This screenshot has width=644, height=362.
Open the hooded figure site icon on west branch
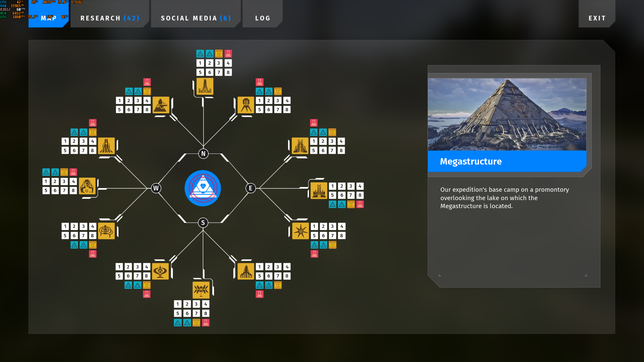point(87,186)
